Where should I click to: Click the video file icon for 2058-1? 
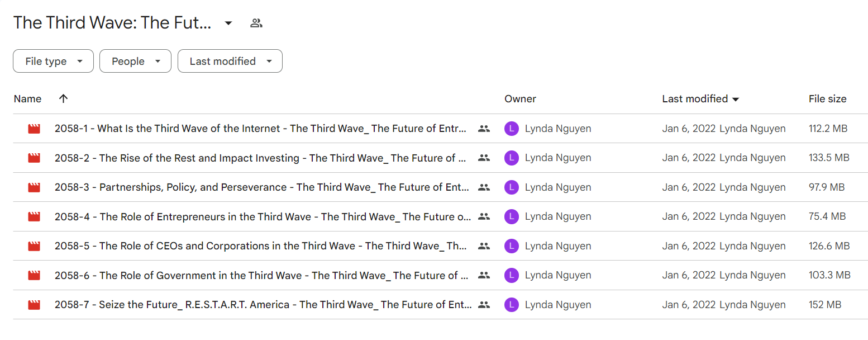coord(34,129)
